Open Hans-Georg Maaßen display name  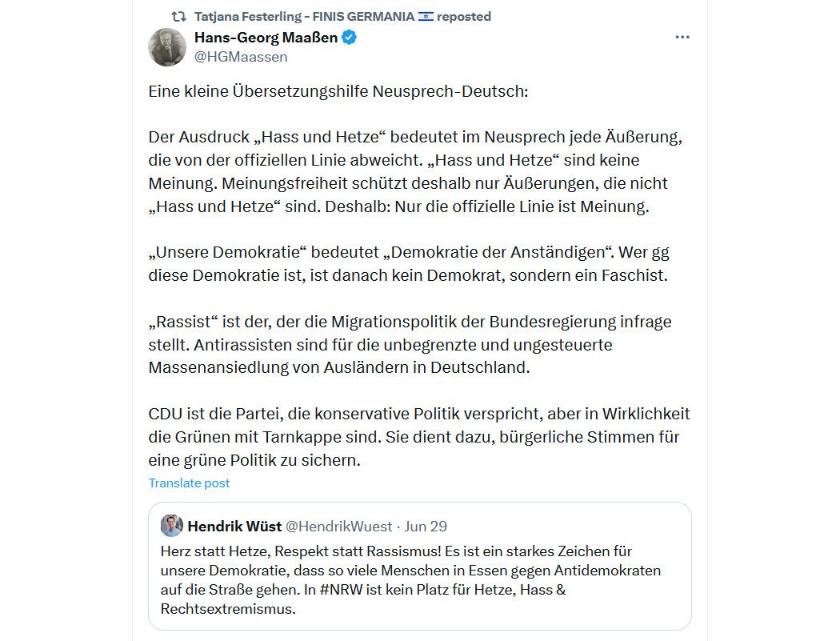pos(266,38)
